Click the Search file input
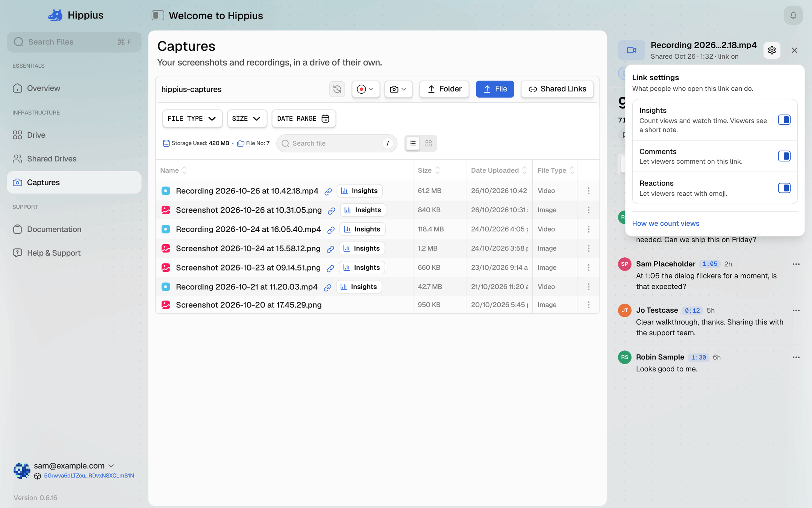The width and height of the screenshot is (812, 508). click(337, 143)
